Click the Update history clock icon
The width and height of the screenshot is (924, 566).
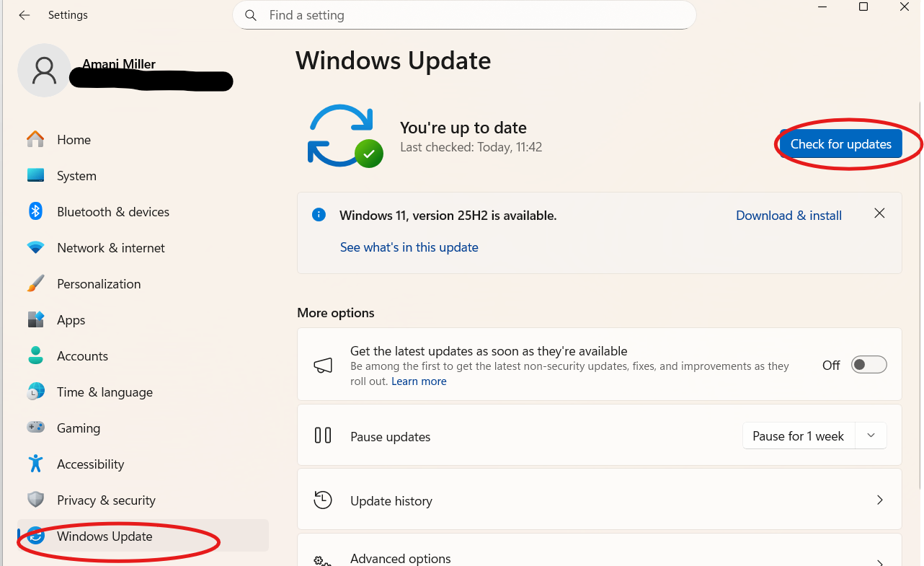tap(323, 500)
